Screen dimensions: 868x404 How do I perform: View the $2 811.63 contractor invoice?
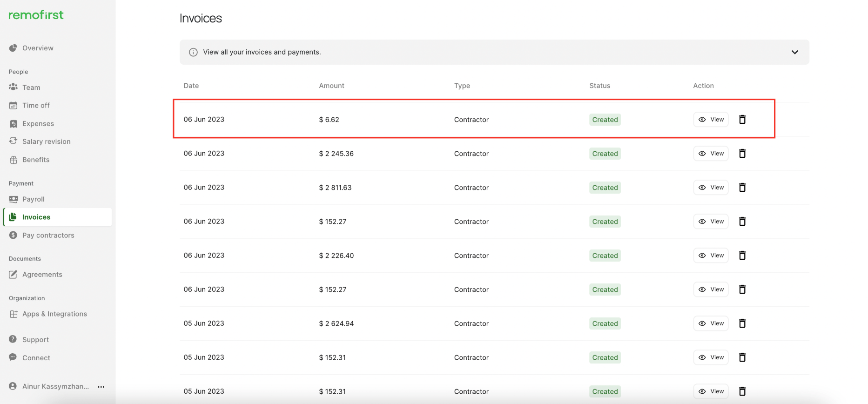tap(711, 188)
